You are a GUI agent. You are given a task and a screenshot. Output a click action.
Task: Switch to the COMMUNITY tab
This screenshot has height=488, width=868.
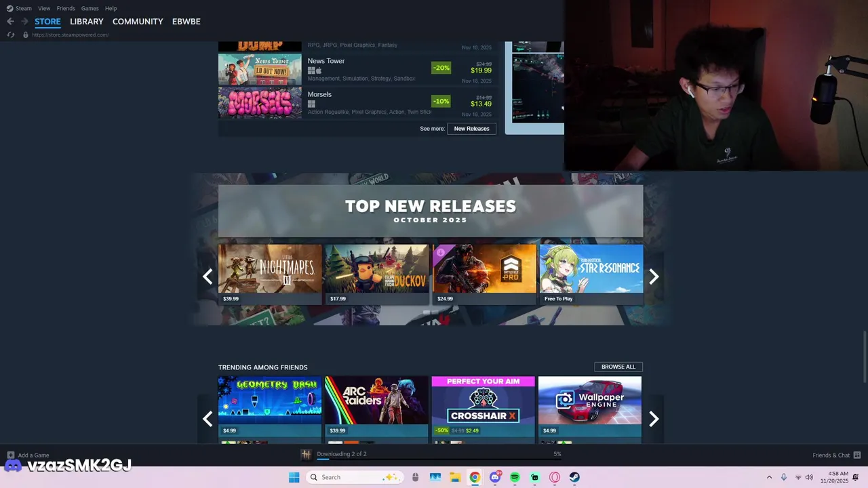(x=138, y=22)
